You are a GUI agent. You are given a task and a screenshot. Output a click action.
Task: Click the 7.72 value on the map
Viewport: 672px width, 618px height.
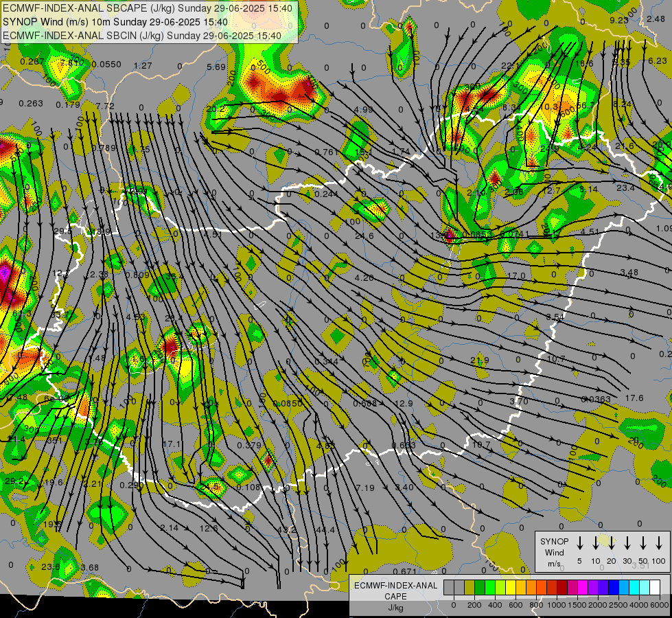[x=105, y=106]
